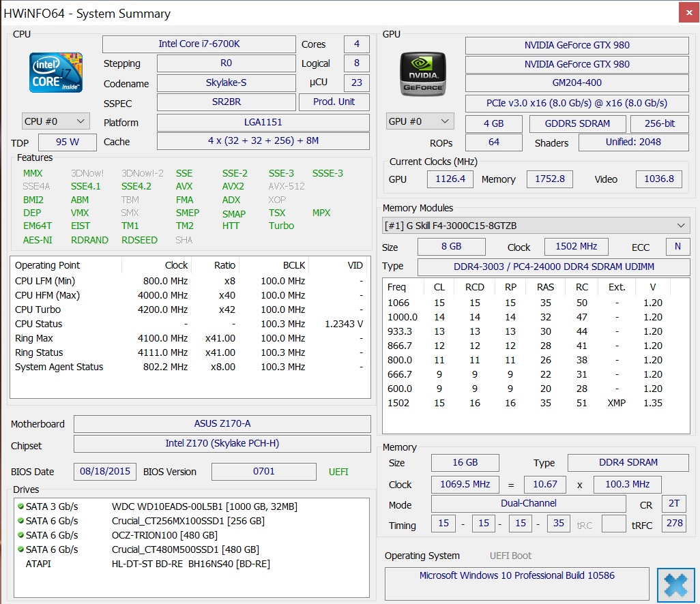The width and height of the screenshot is (700, 604).
Task: Click the Motherboard field ASUS Z170-A
Action: 222,424
